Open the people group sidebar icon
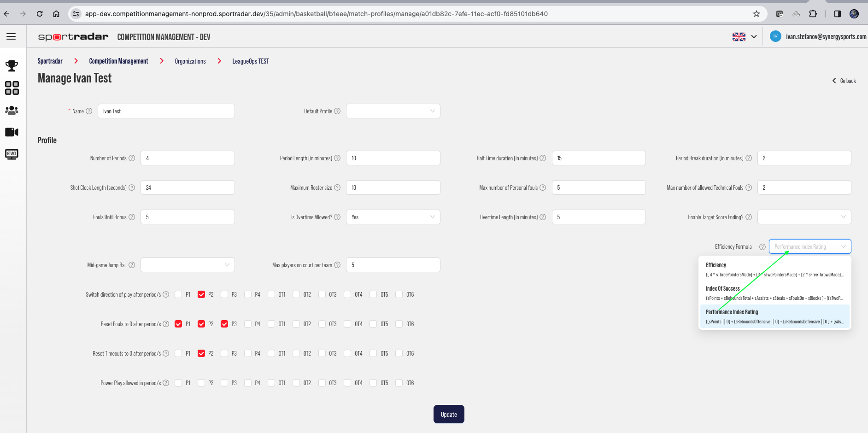 click(x=12, y=111)
